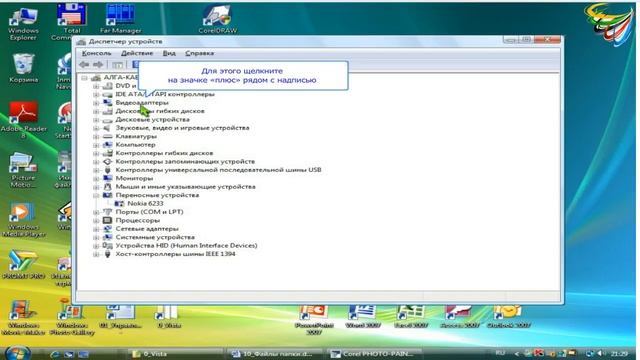The width and height of the screenshot is (640, 360).
Task: Open Windows Media Player shortcut
Action: click(23, 220)
